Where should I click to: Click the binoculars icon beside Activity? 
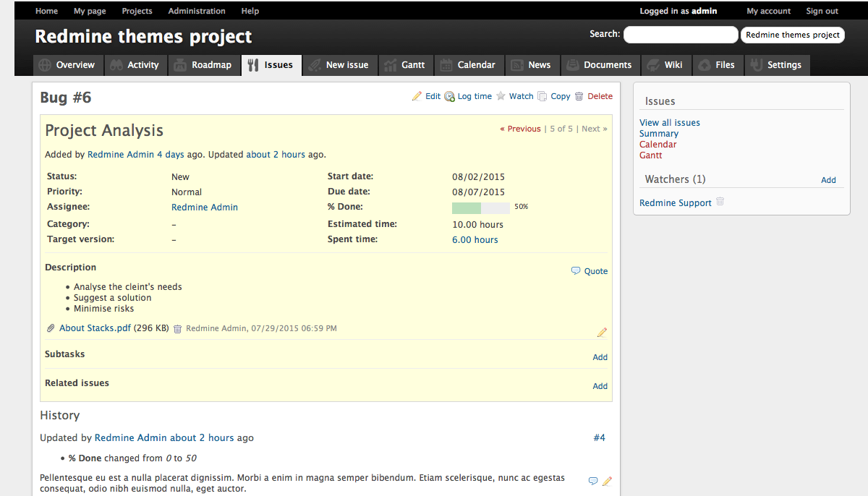(x=116, y=65)
